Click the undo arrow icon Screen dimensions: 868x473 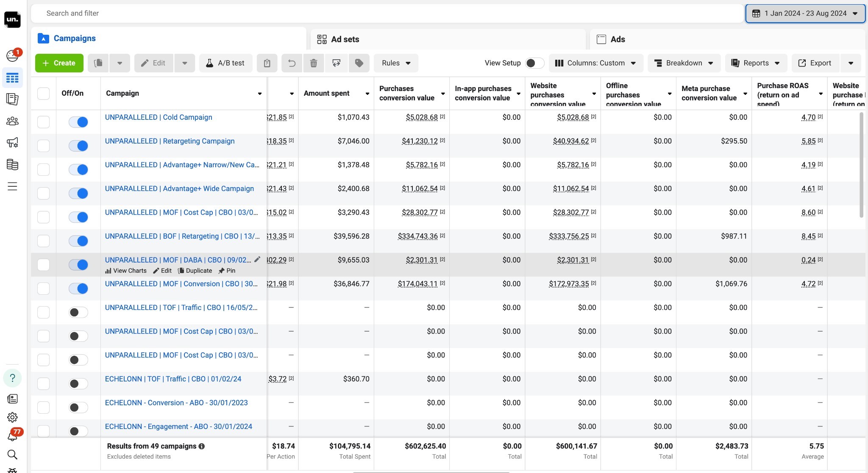(292, 63)
